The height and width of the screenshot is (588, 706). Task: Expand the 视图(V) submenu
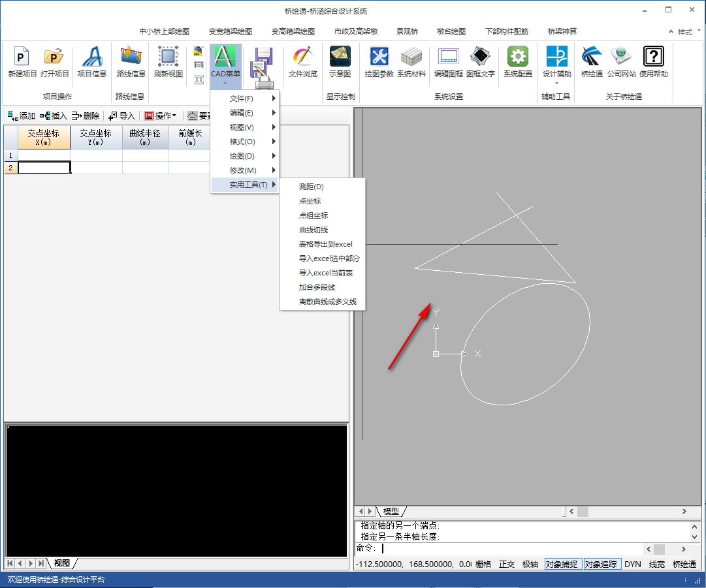coord(245,127)
